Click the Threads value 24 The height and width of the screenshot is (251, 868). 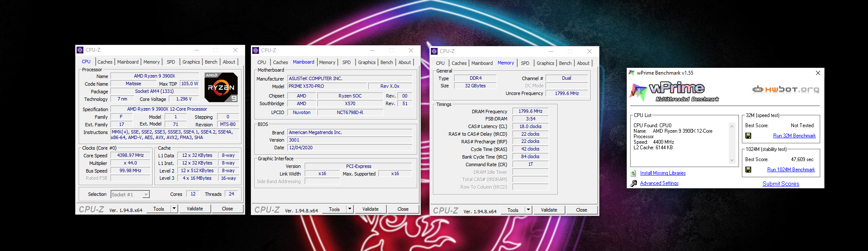pos(231,194)
